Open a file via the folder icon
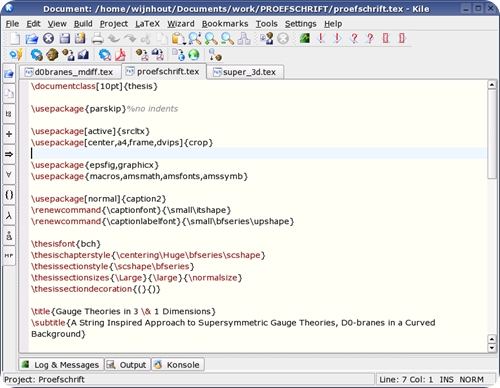This screenshot has height=388, width=500. (32, 39)
